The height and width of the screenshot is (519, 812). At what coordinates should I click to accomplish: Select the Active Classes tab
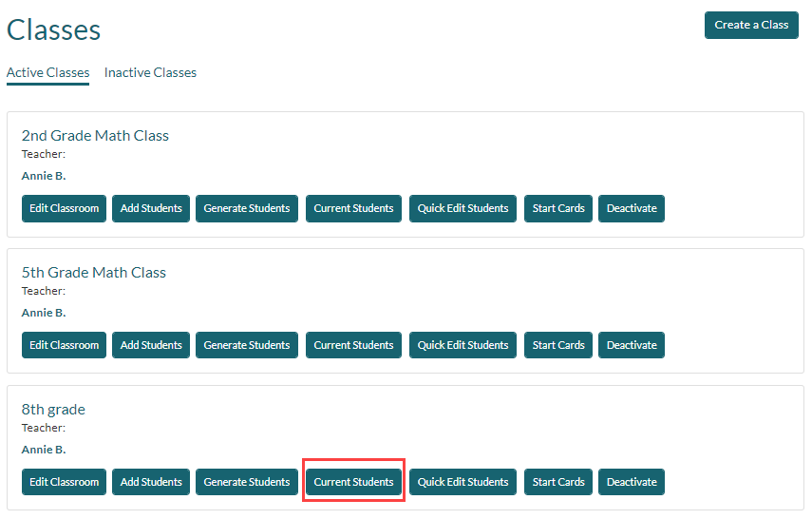pyautogui.click(x=47, y=72)
